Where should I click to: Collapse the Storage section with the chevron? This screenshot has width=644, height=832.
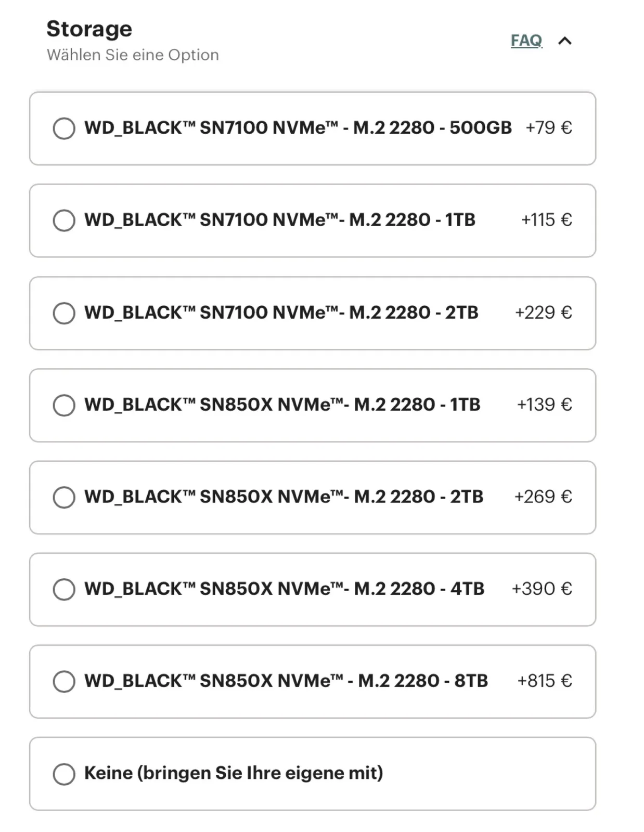coord(565,41)
